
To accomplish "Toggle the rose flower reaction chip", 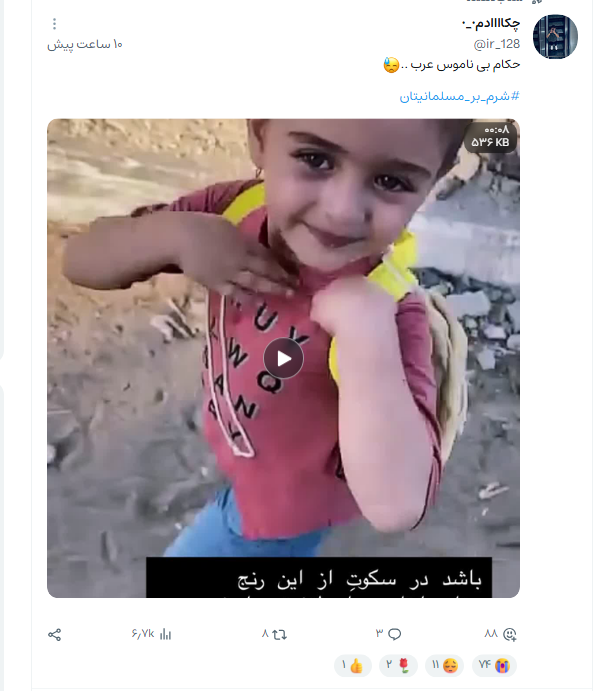I will (x=398, y=666).
